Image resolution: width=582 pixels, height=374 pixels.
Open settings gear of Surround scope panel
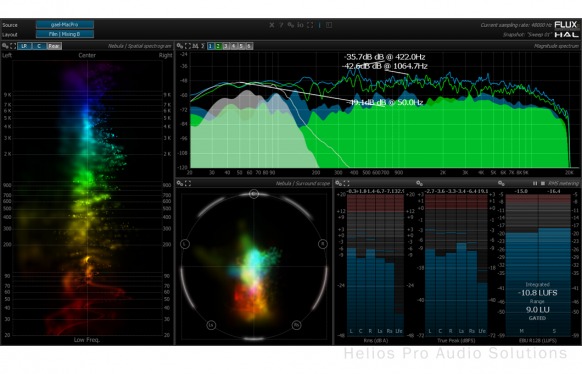click(180, 183)
